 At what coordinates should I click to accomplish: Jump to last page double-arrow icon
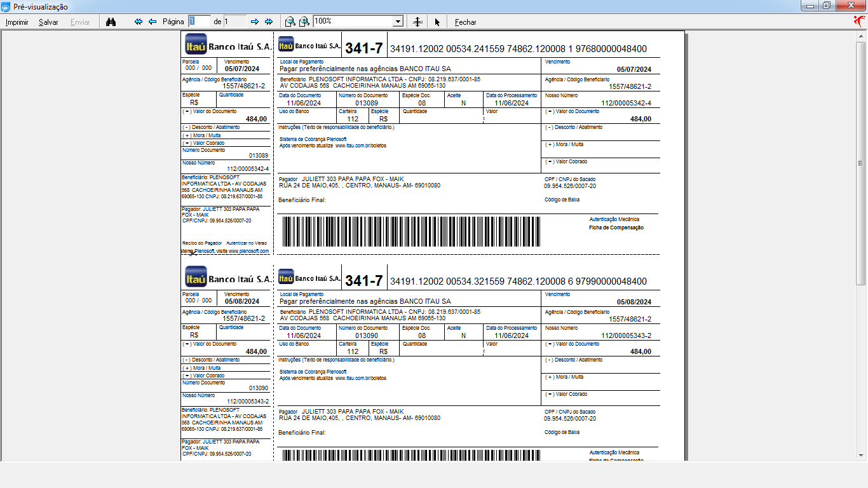(269, 22)
